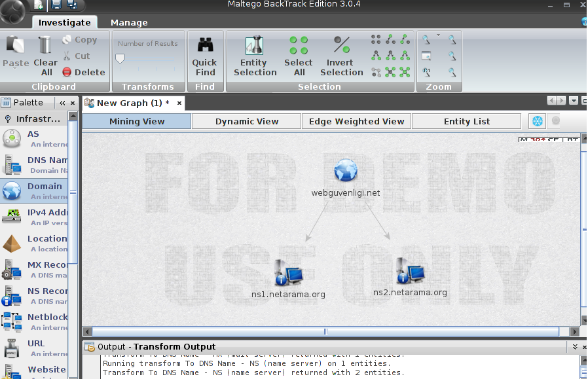Click the graph scrollbar left arrow
Viewport: 588px width, 381px height.
(x=87, y=331)
